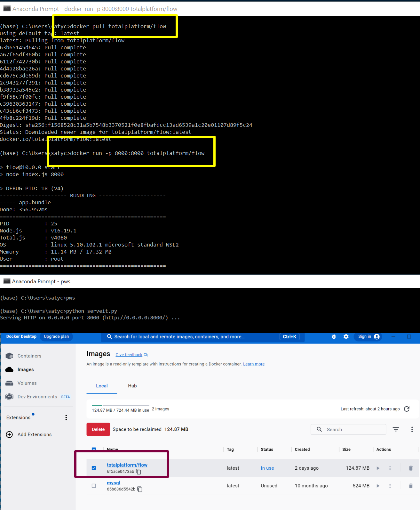Image resolution: width=420 pixels, height=510 pixels.
Task: Switch to the Hub tab
Action: (x=132, y=386)
